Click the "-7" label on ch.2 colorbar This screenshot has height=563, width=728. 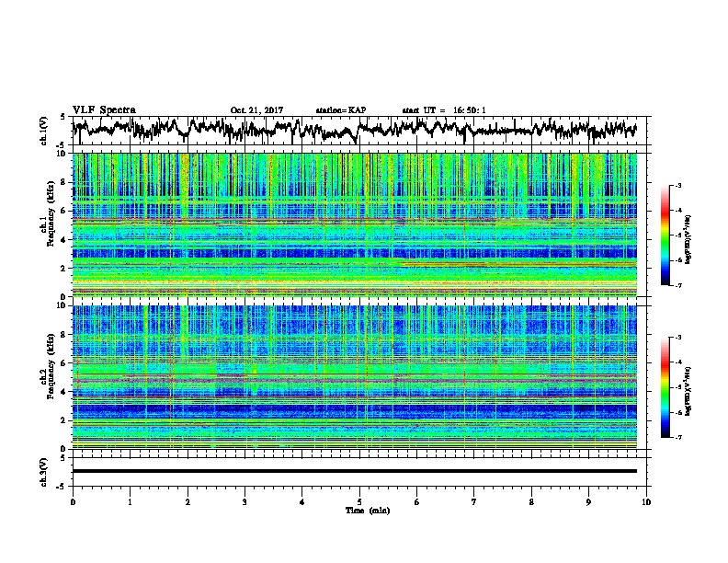[x=678, y=437]
